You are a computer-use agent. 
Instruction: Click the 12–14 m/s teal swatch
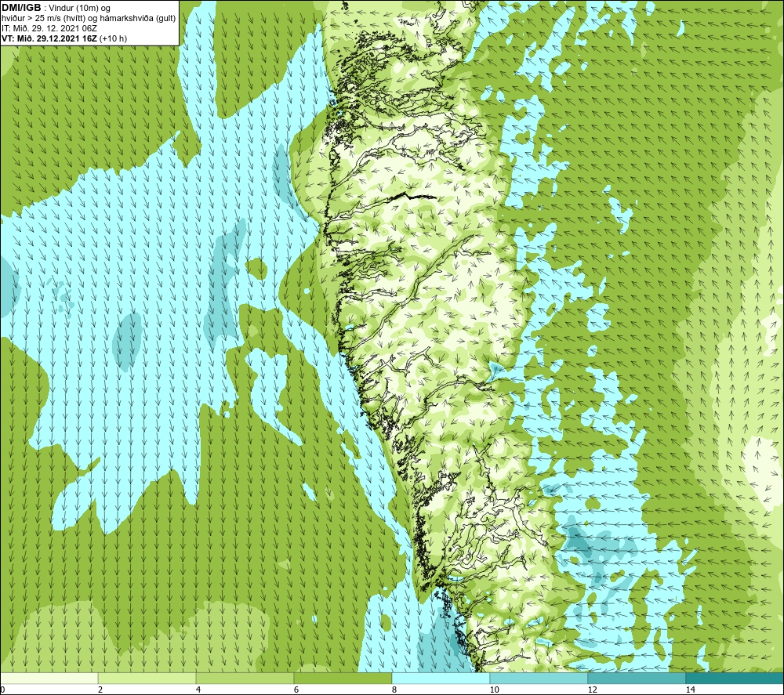[637, 678]
